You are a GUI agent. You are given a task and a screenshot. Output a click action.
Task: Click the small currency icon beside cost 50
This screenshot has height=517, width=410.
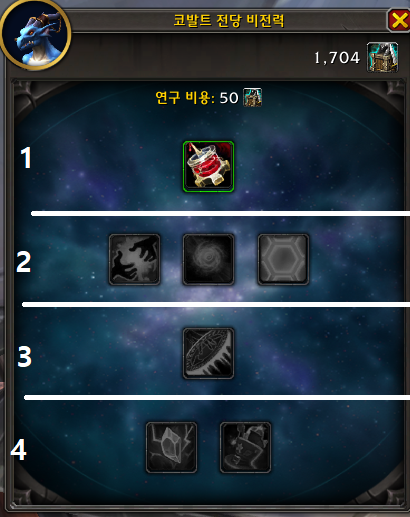coord(252,97)
